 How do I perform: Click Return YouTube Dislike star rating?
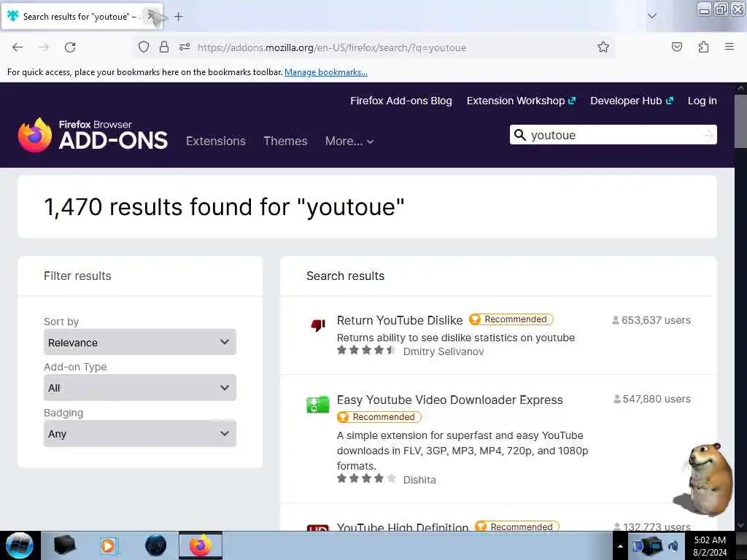coord(366,351)
